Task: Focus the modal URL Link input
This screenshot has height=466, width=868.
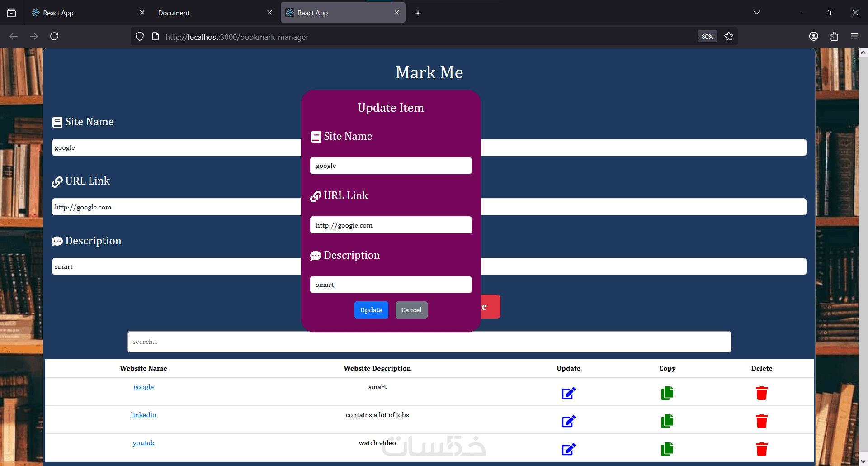Action: tap(391, 225)
